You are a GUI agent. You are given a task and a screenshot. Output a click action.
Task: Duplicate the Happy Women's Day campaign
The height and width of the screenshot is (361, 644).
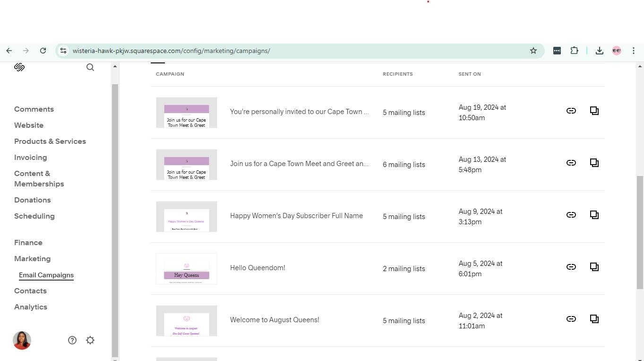594,215
